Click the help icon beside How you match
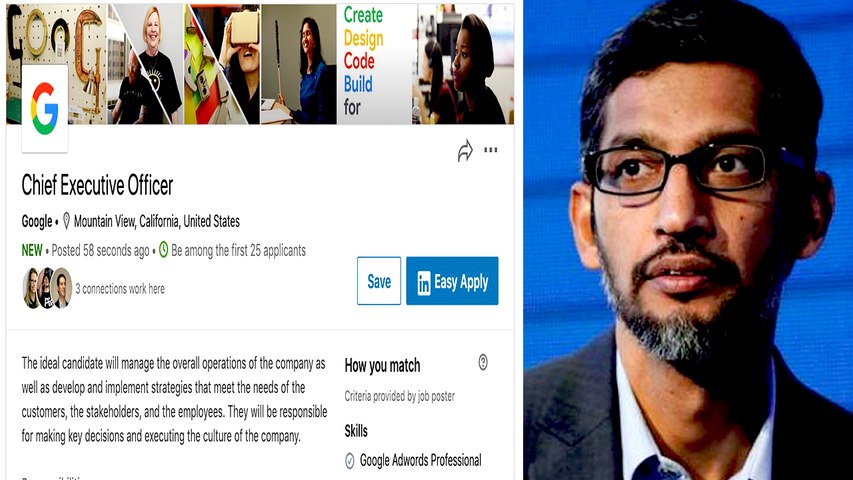Image resolution: width=853 pixels, height=480 pixels. (483, 362)
